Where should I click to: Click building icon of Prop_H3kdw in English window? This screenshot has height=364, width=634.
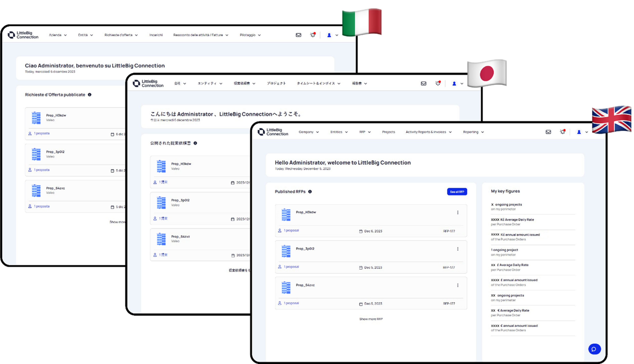click(286, 215)
